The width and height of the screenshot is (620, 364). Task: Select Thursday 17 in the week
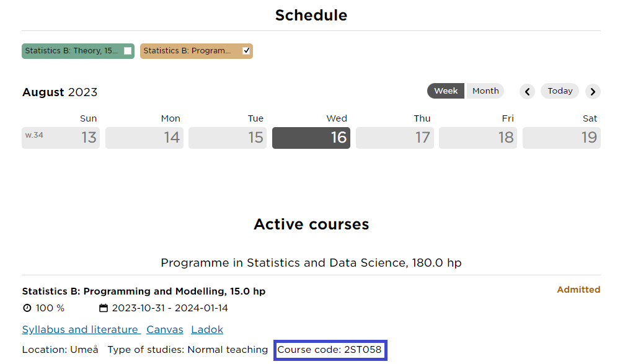coord(394,138)
